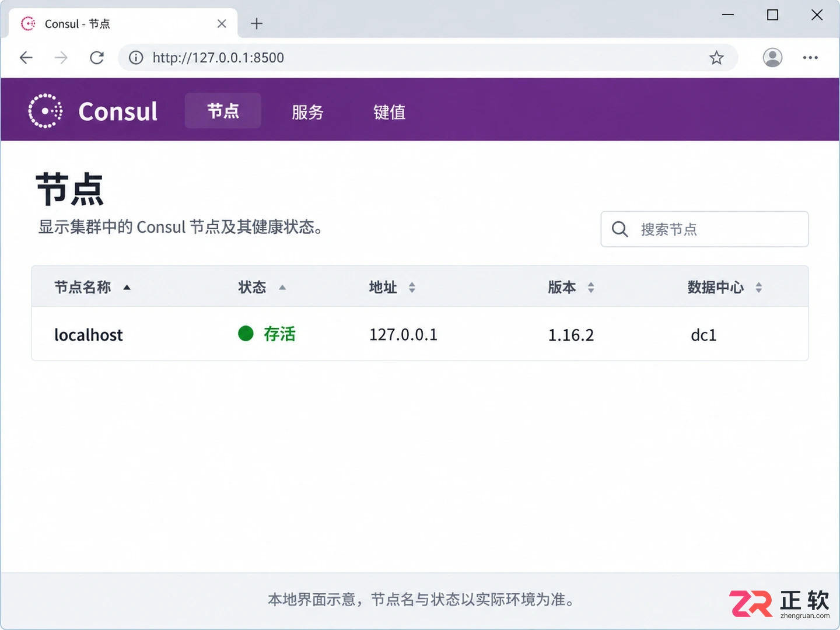This screenshot has height=630, width=840.
Task: Minimize the browser window
Action: click(728, 15)
